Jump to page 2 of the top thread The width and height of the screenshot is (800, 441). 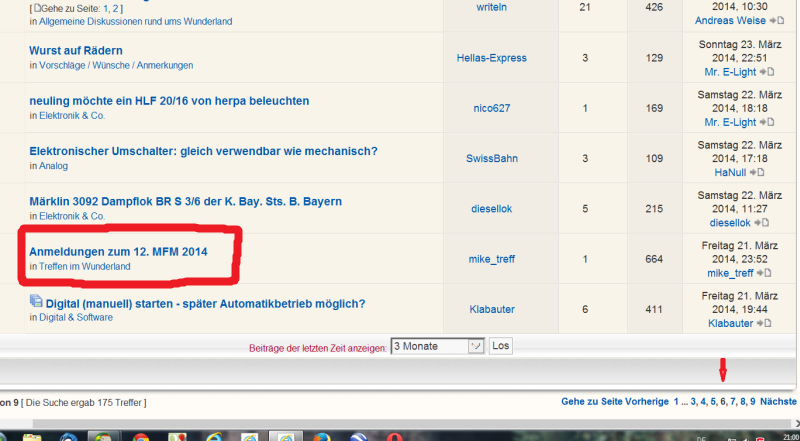coord(116,8)
